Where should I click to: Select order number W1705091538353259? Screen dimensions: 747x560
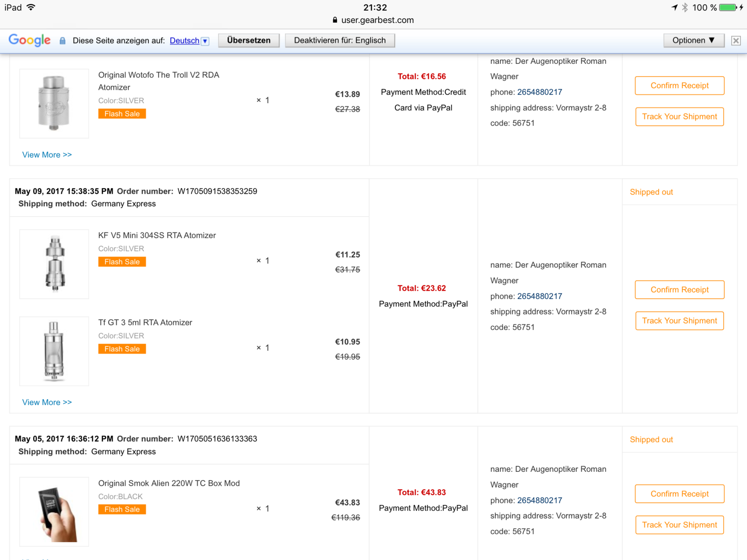tap(217, 191)
